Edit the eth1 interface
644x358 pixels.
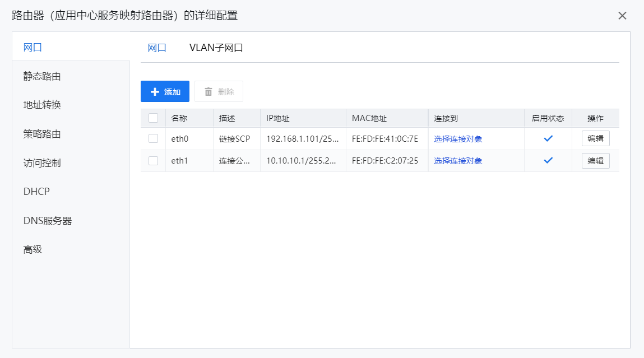[x=595, y=161]
